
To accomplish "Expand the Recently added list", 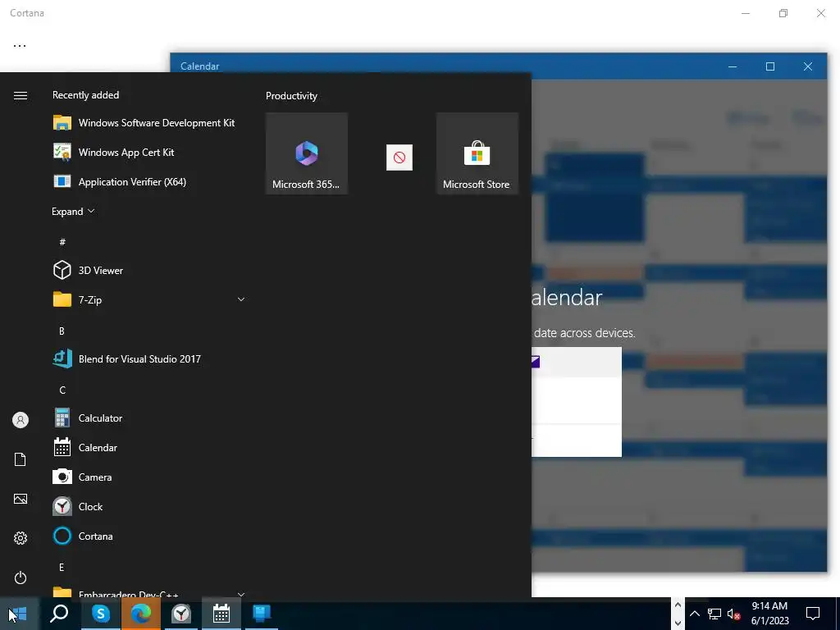I will pyautogui.click(x=73, y=211).
